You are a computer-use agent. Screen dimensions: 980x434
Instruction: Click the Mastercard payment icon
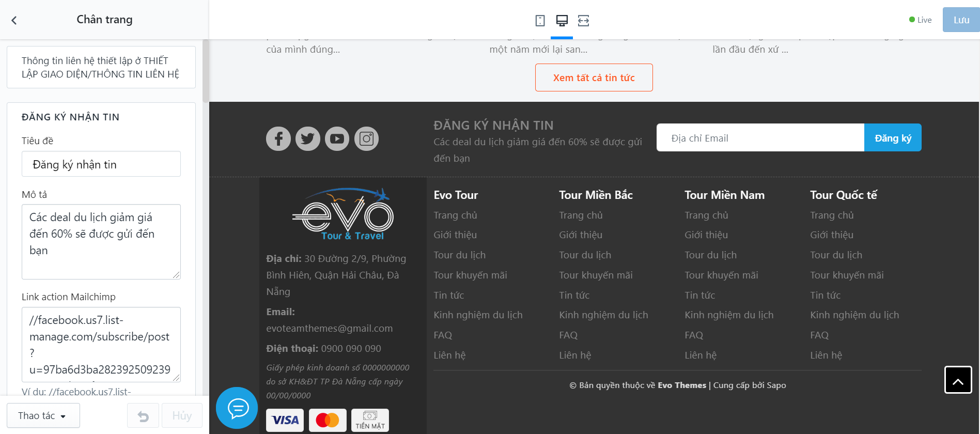point(328,420)
